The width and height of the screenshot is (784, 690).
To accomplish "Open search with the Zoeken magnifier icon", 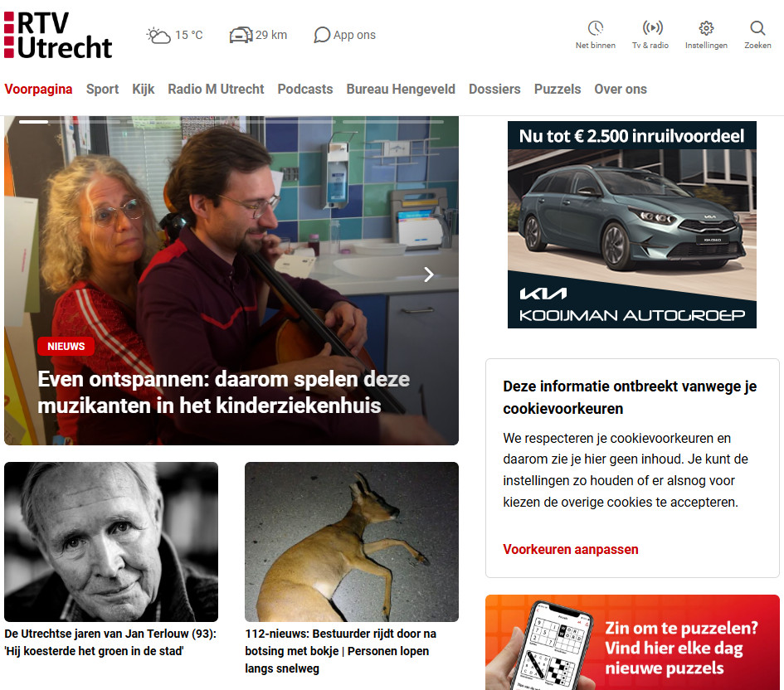I will 757,28.
